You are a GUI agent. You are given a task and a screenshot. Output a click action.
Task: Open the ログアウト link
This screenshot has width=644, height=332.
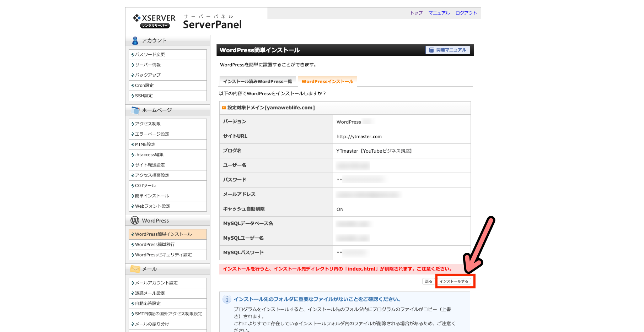point(466,13)
